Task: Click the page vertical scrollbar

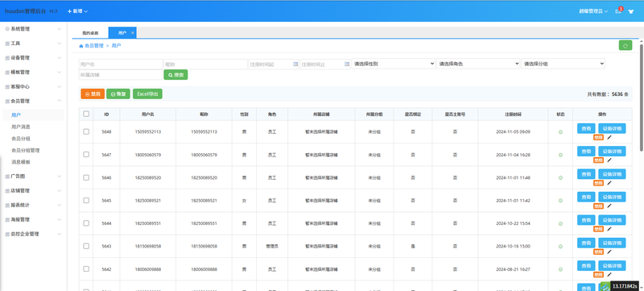Action: [642, 98]
